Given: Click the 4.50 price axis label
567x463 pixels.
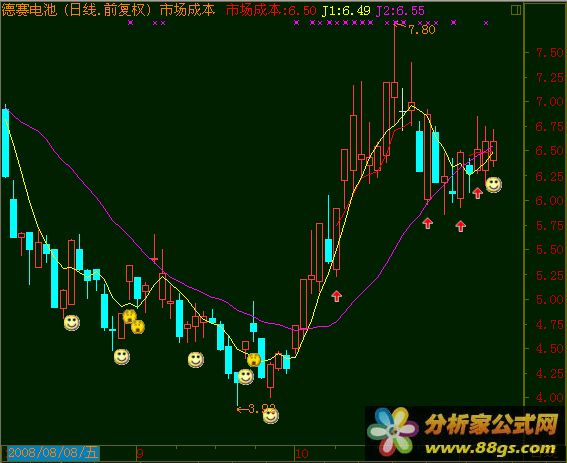Looking at the screenshot, I should (550, 349).
